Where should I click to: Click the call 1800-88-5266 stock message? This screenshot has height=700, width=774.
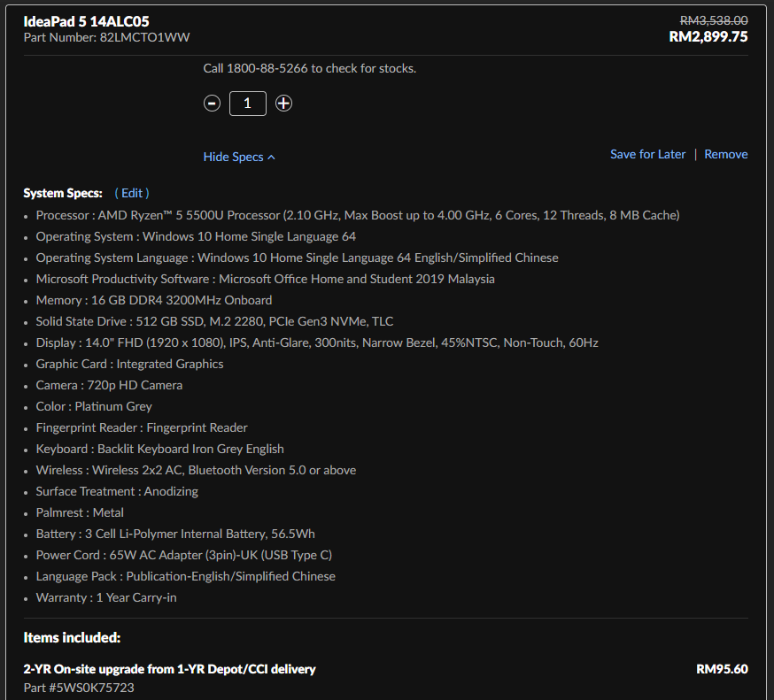click(309, 68)
